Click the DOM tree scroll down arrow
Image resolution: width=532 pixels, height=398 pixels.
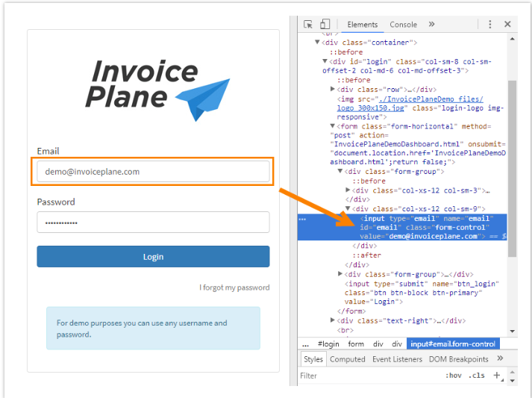513,331
